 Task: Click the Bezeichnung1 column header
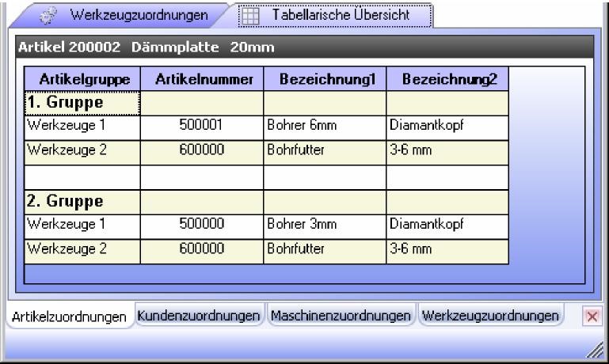click(325, 79)
